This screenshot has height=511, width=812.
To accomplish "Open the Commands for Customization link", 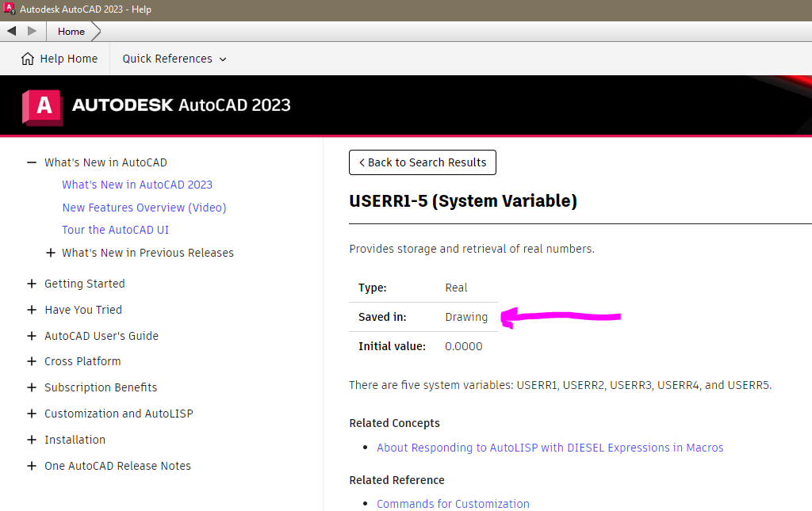I will (x=453, y=504).
